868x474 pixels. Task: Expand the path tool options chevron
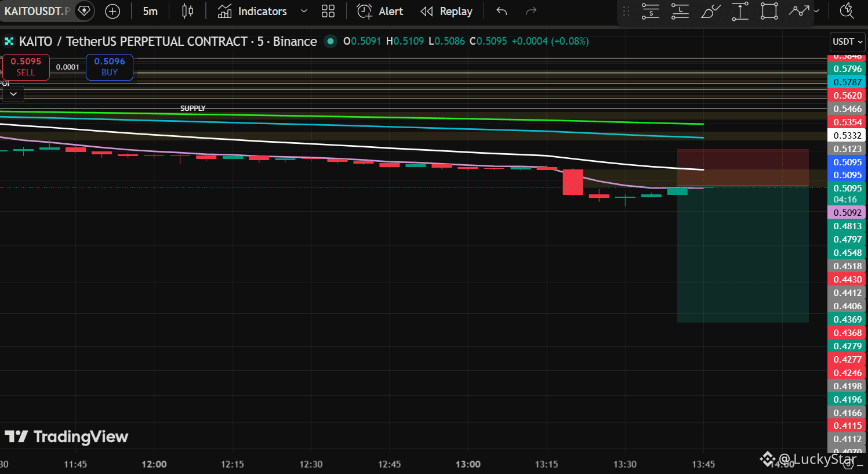816,11
